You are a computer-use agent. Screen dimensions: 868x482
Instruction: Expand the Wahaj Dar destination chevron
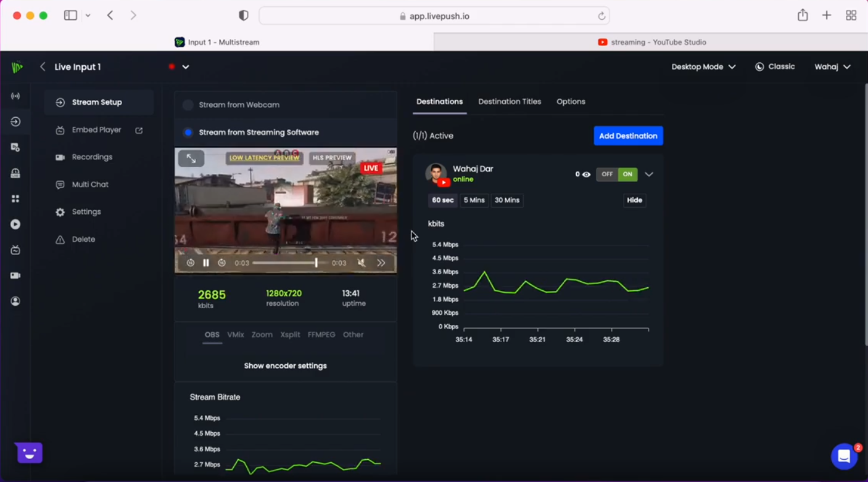(x=649, y=174)
